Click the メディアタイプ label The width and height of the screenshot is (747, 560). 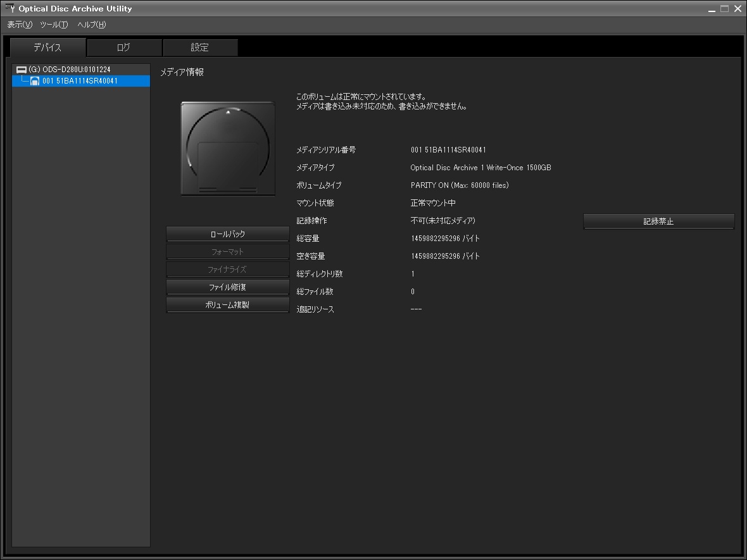coord(315,168)
